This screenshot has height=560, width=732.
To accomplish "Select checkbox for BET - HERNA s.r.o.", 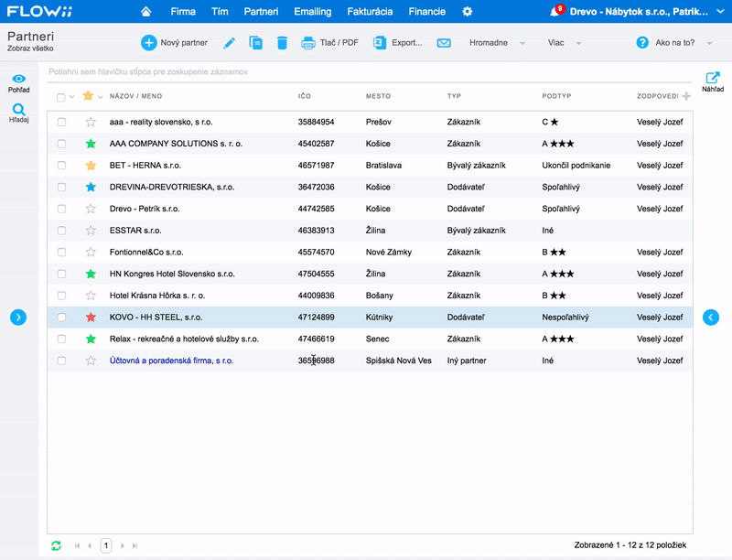I will 61,166.
